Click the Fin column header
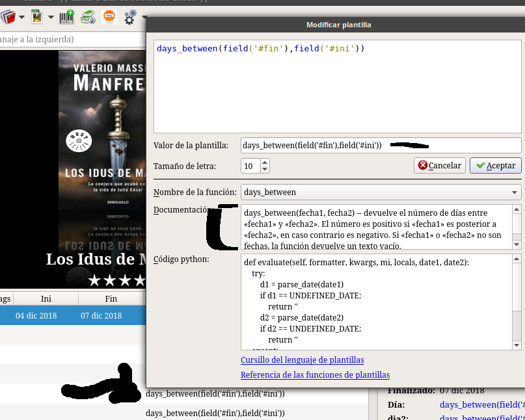The image size is (525, 420). (111, 298)
